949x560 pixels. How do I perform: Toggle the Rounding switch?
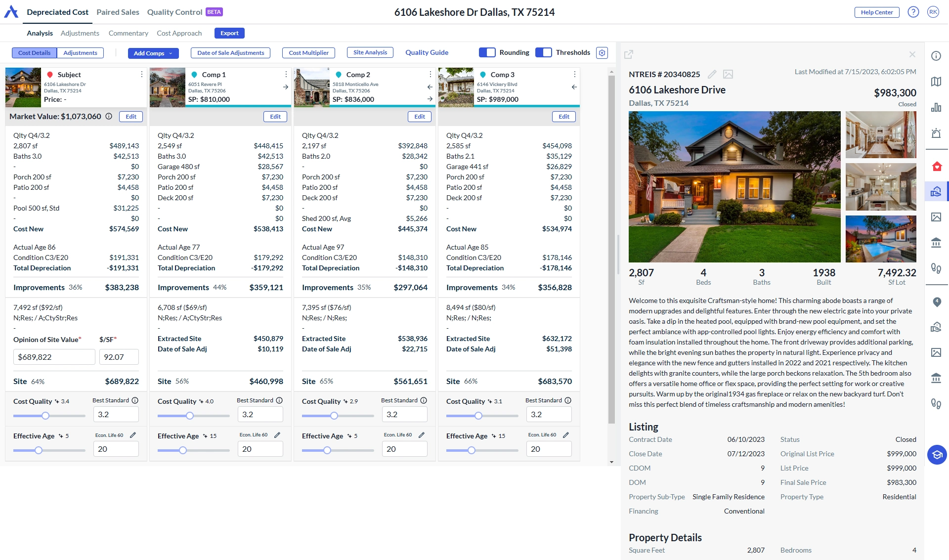pos(487,52)
